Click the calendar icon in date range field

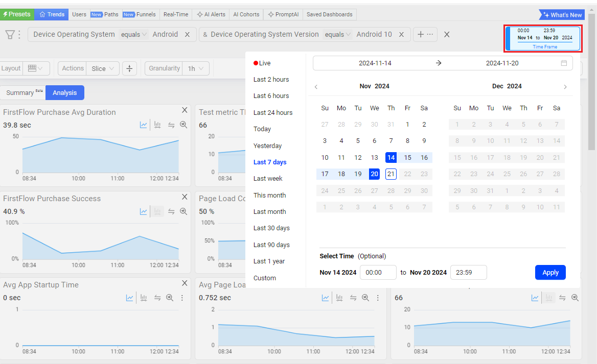coord(564,63)
